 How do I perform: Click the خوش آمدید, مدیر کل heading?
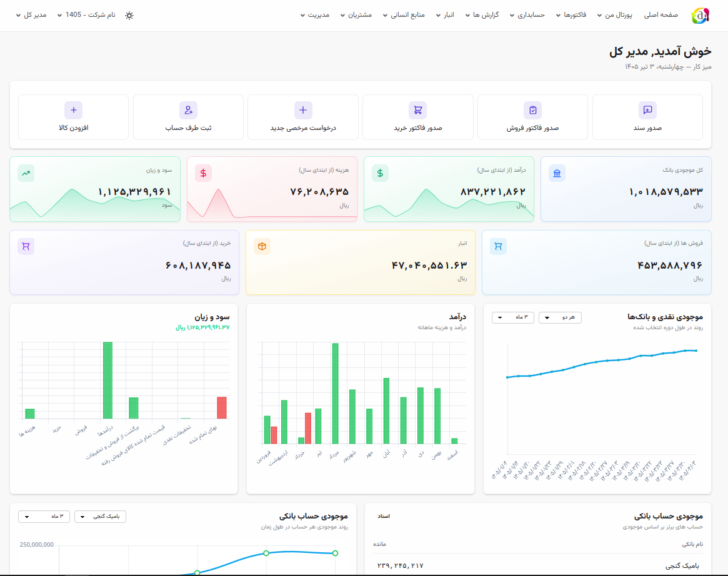click(x=660, y=51)
